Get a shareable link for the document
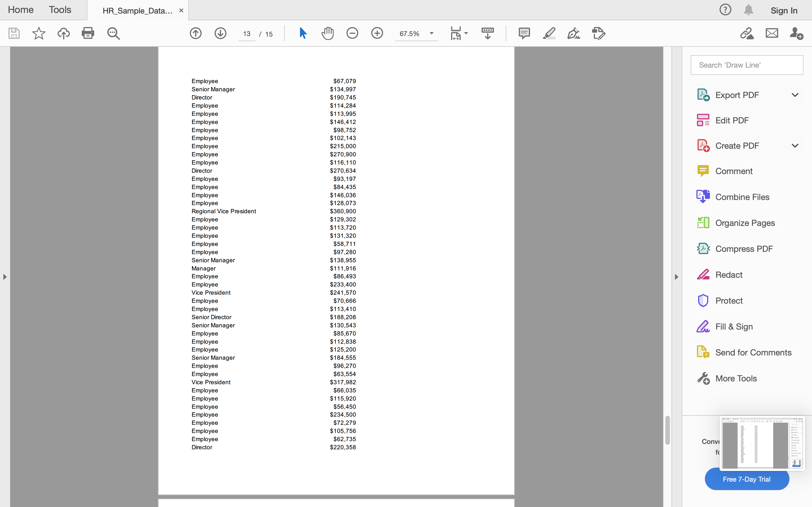This screenshot has height=507, width=812. (x=747, y=33)
